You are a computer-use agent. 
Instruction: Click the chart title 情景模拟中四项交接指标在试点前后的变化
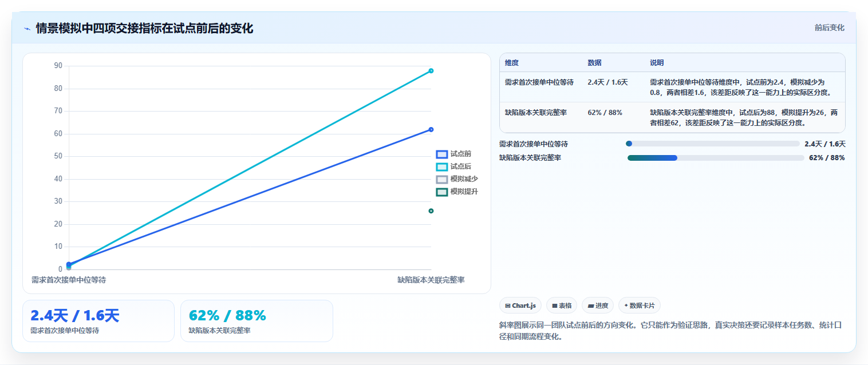coord(144,29)
